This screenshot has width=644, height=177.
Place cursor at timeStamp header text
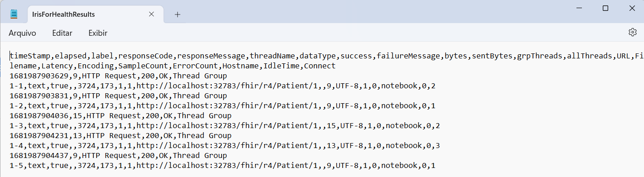click(x=30, y=56)
